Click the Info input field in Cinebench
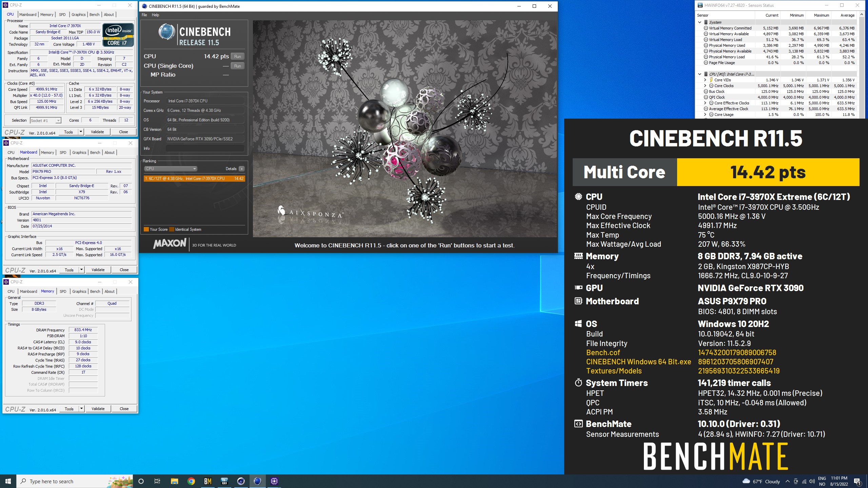Screen dimensions: 868x488 pos(205,148)
